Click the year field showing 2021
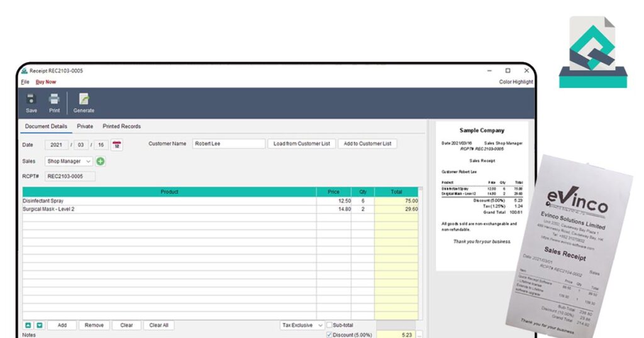The image size is (644, 338). click(56, 144)
